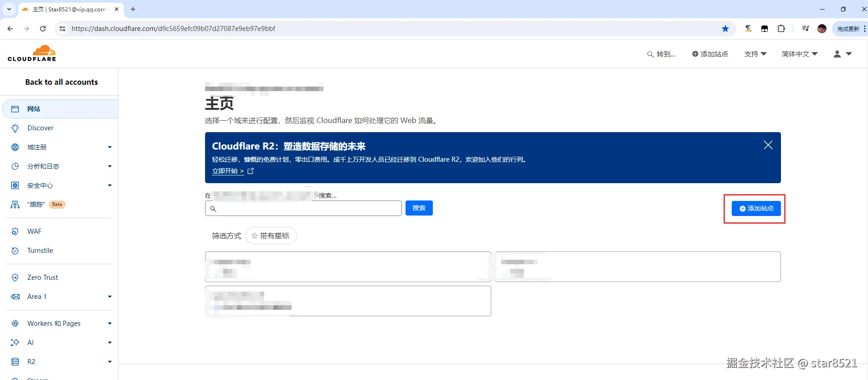The height and width of the screenshot is (380, 868).
Task: Close the 主页 browser tab
Action: pos(117,9)
